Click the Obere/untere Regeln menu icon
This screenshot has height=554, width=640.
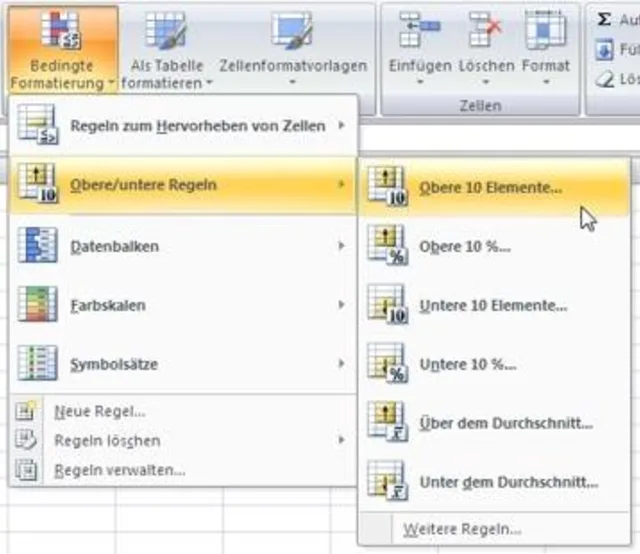pos(38,183)
